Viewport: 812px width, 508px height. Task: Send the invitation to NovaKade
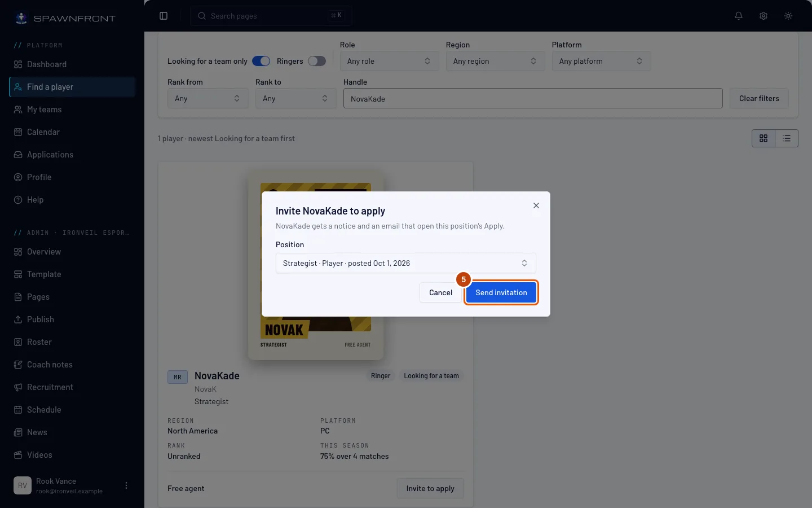pos(501,292)
